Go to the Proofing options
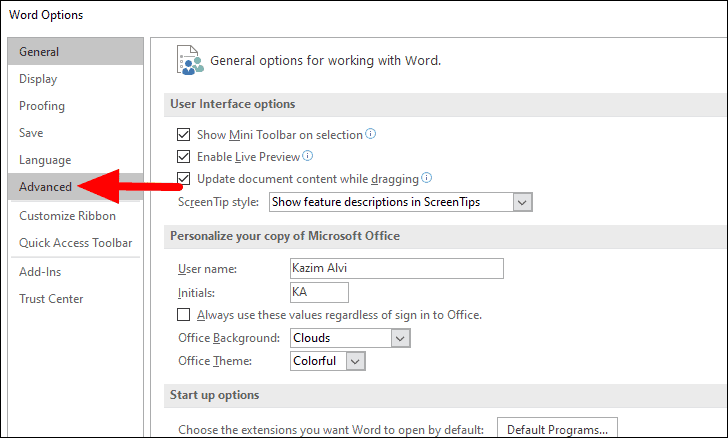 [76, 106]
